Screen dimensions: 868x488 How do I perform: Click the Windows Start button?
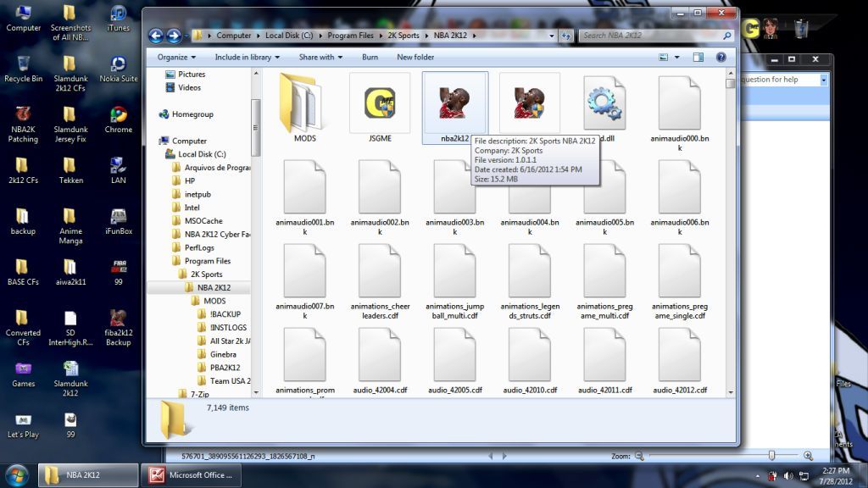point(17,475)
